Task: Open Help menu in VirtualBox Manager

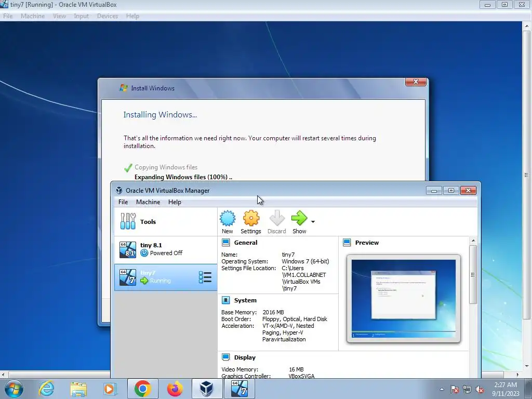Action: click(x=175, y=202)
